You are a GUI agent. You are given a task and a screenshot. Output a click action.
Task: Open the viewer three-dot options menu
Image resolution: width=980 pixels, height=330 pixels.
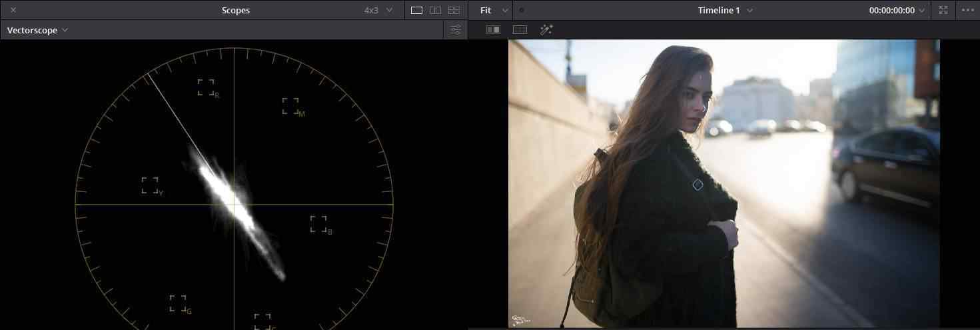967,10
